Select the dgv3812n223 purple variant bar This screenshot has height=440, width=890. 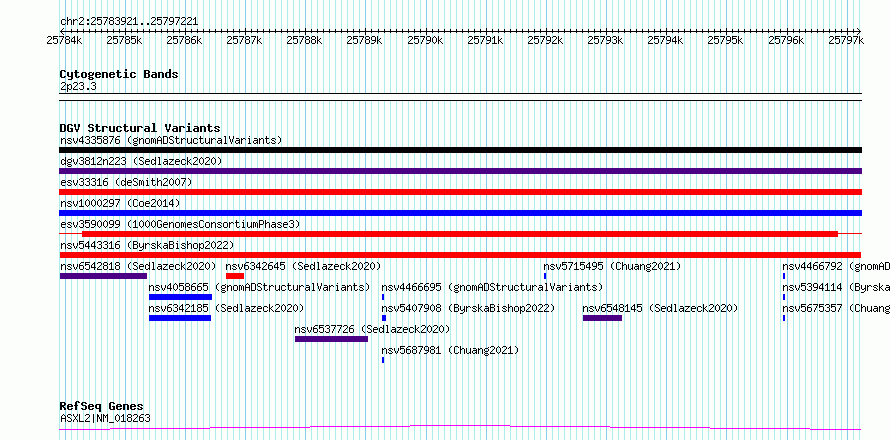(x=460, y=171)
